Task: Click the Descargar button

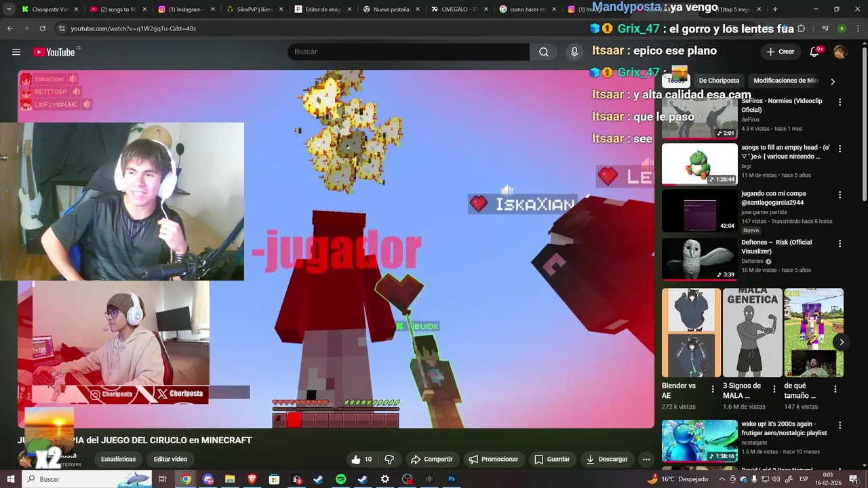Action: pyautogui.click(x=606, y=459)
